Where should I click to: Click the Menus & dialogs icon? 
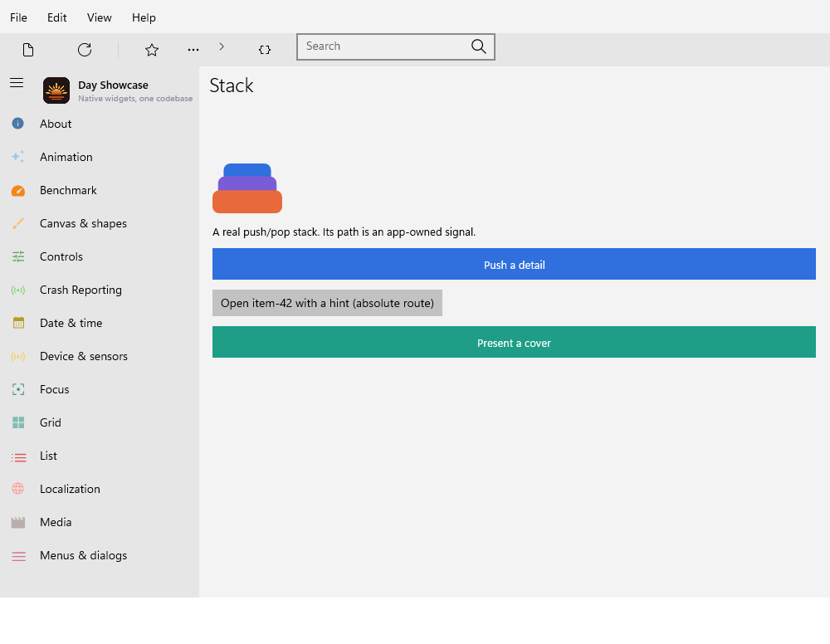(18, 556)
